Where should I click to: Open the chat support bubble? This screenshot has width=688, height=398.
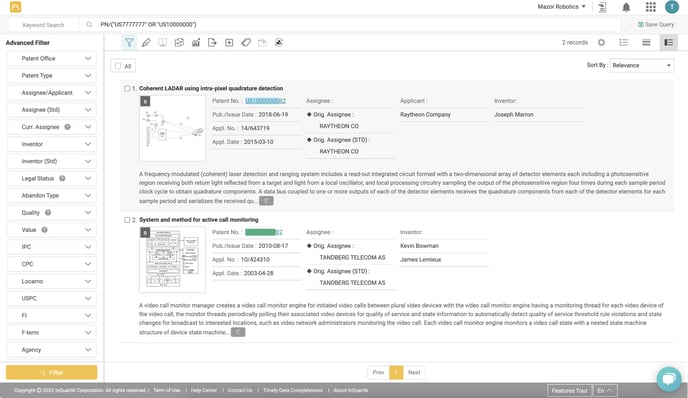669,379
